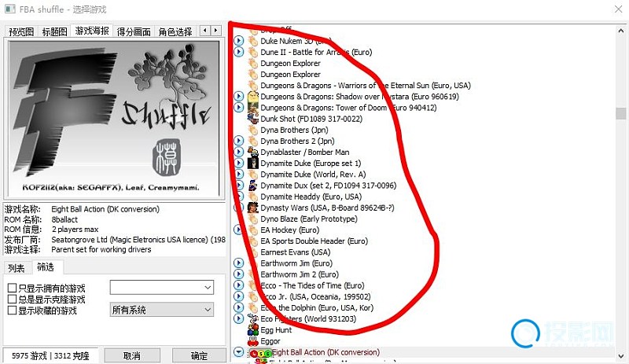Select the 筛选 tab
The height and width of the screenshot is (364, 629).
click(x=46, y=267)
